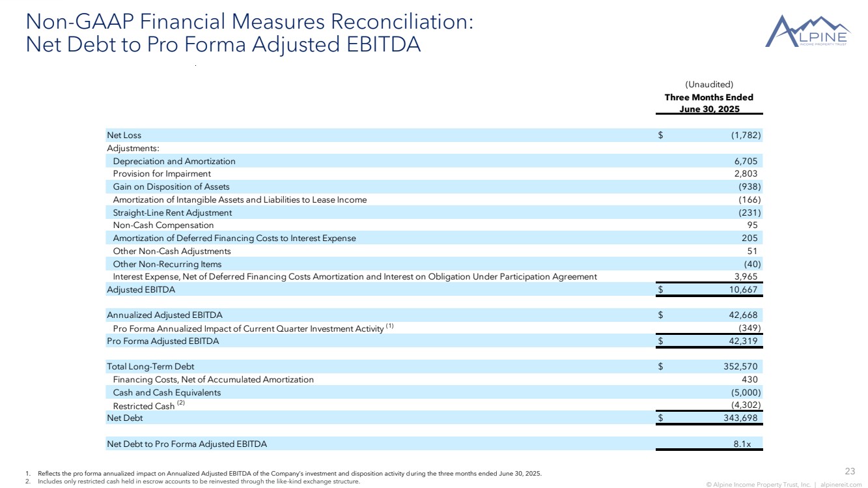
Task: Open the alpinereit.com link in footer
Action: (841, 484)
